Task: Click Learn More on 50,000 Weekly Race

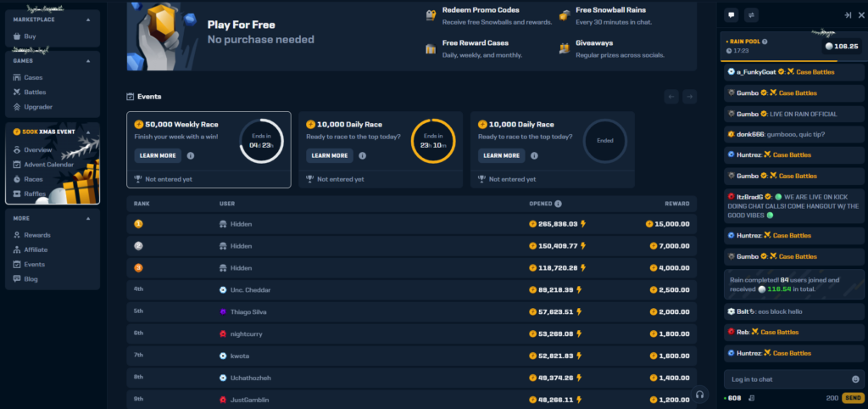Action: tap(157, 156)
